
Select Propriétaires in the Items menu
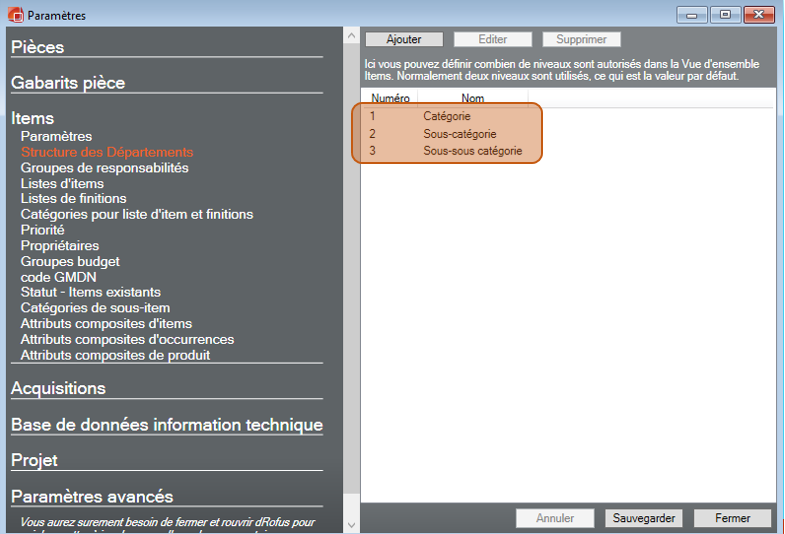click(59, 246)
